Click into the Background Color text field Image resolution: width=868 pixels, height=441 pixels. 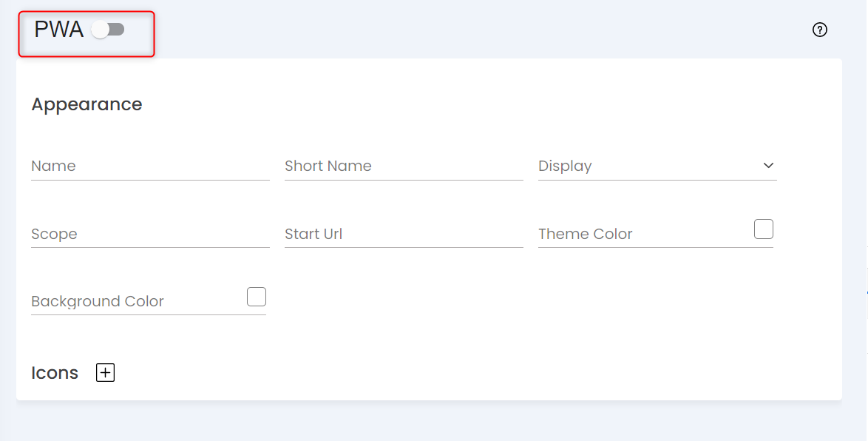[137, 301]
